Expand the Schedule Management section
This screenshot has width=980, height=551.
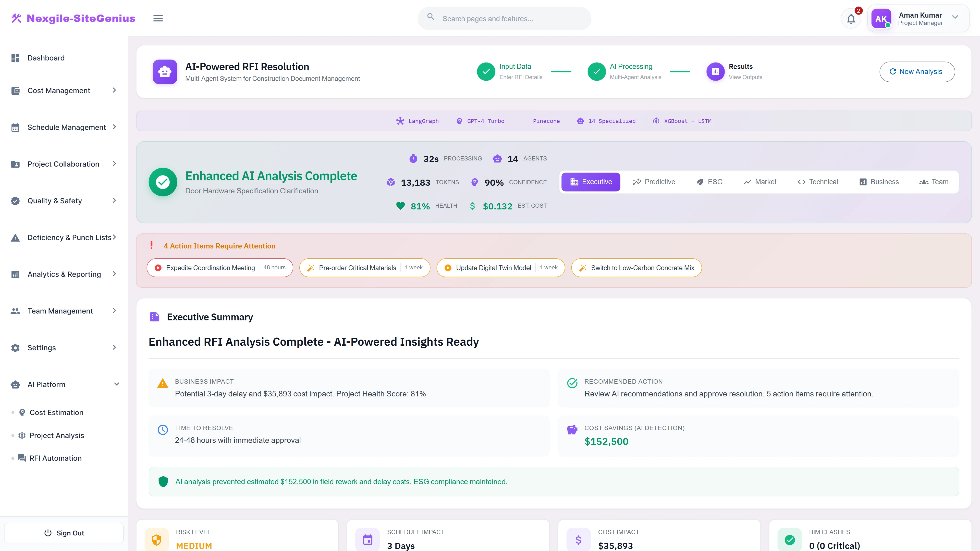[x=64, y=127]
